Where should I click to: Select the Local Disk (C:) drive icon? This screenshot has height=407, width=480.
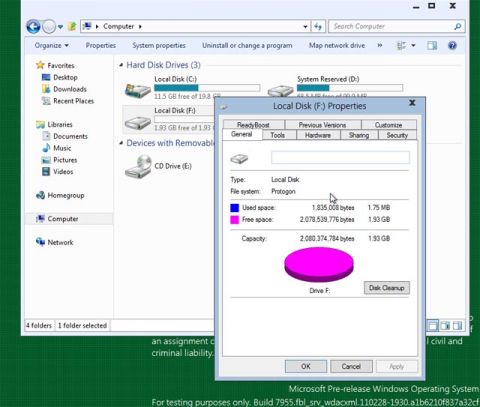click(x=137, y=90)
